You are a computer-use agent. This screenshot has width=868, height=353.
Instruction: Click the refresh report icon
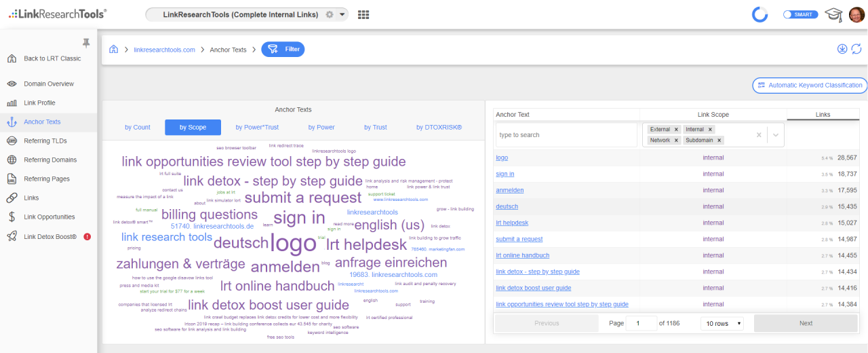[x=856, y=49]
